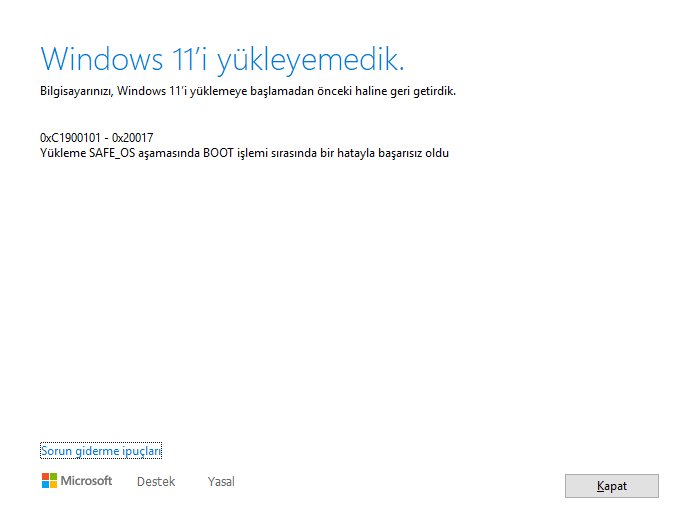Click the Microsoft logo

[x=77, y=481]
